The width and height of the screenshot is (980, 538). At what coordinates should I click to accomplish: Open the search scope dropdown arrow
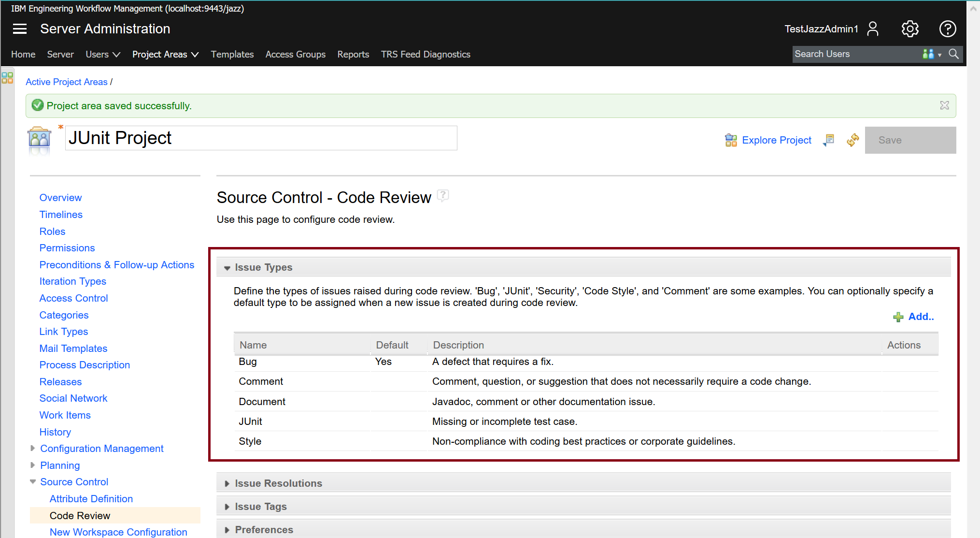point(939,54)
